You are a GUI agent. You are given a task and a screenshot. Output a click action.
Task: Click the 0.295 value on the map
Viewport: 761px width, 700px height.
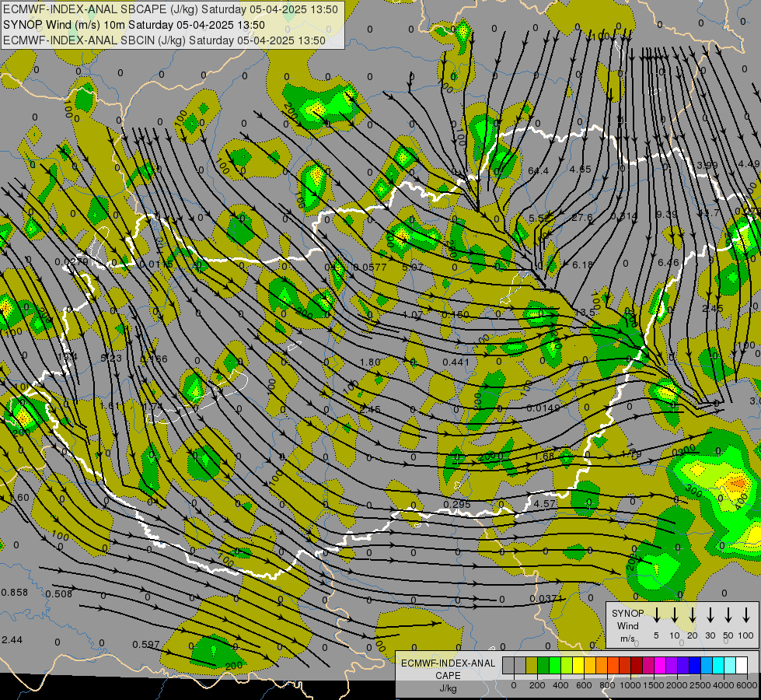[x=457, y=504]
